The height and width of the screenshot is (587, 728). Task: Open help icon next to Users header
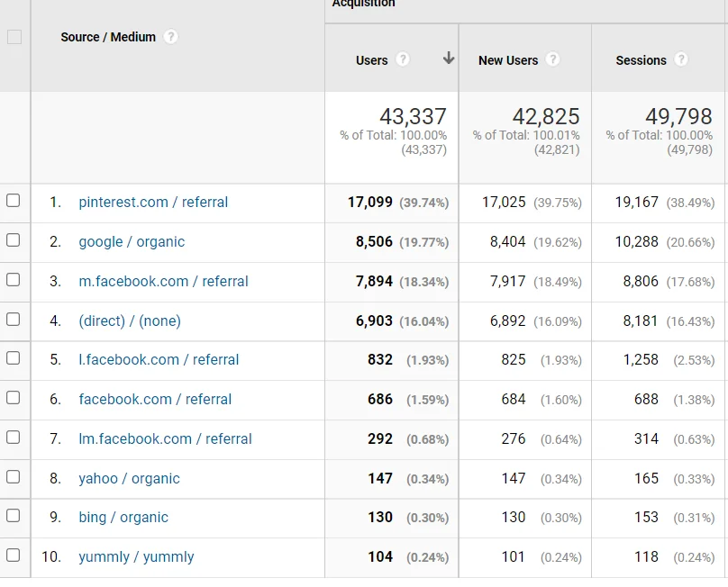point(403,59)
